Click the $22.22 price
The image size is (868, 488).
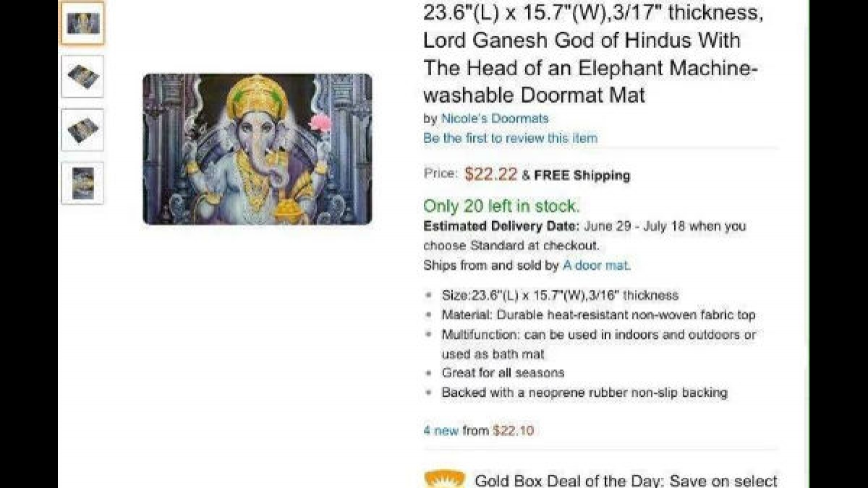pyautogui.click(x=490, y=174)
